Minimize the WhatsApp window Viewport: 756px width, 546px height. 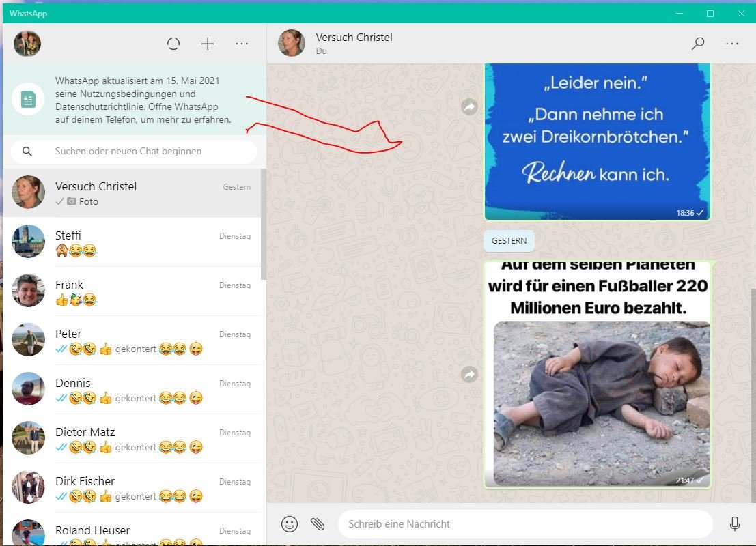tap(680, 14)
